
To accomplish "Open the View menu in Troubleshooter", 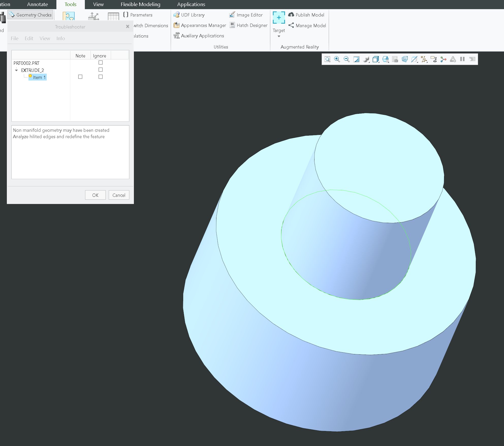I will click(x=45, y=38).
